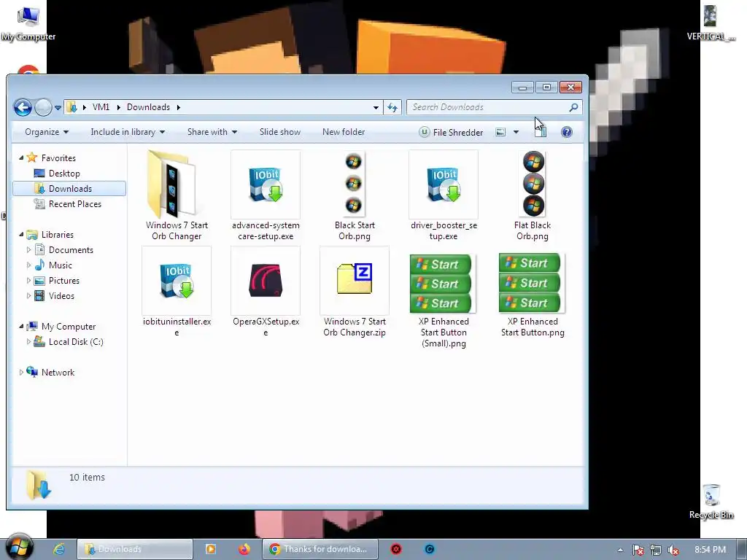The height and width of the screenshot is (560, 747).
Task: Open address bar history dropdown
Action: (x=376, y=108)
